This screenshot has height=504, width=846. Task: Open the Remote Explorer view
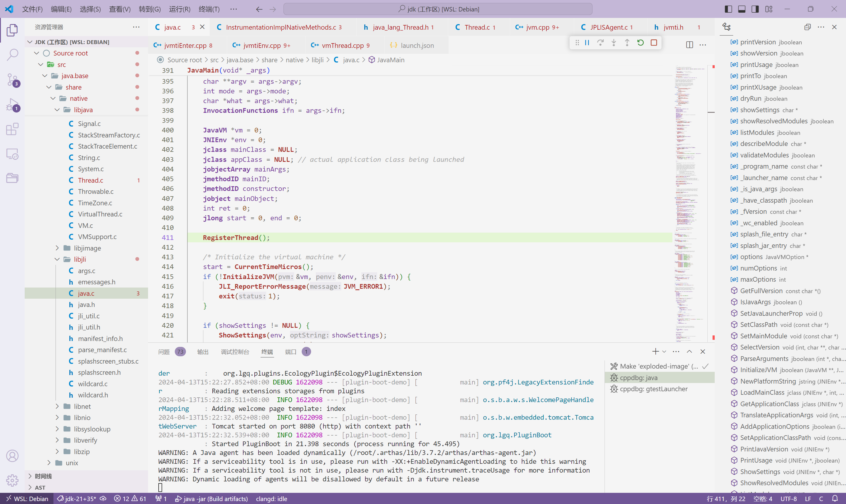(12, 154)
